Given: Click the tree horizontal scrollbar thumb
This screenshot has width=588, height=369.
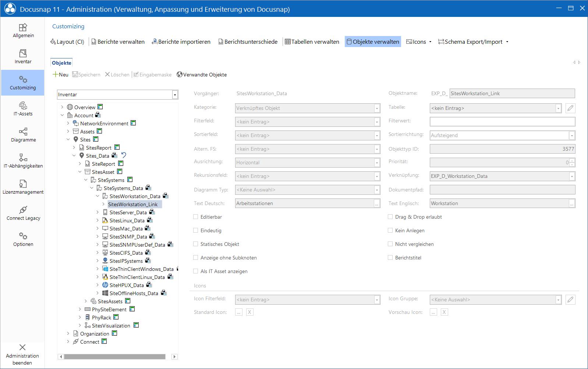Looking at the screenshot, I should click(x=115, y=357).
